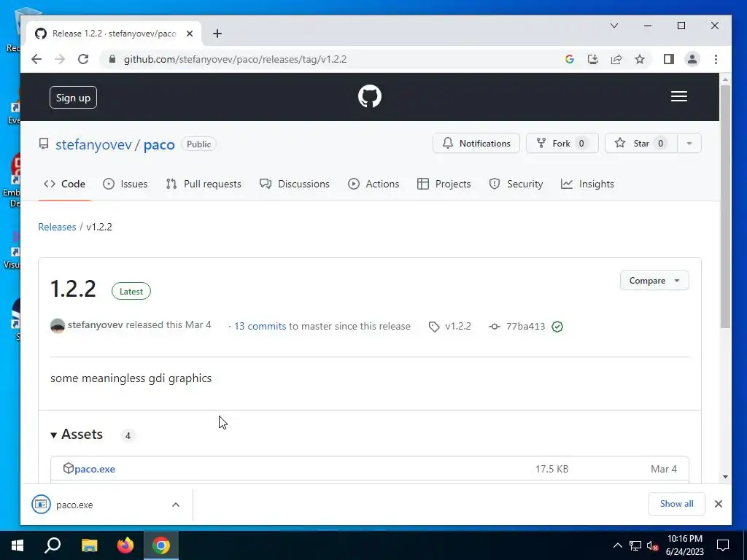Open Windows taskbar search
Viewport: 747px width, 560px height.
(x=53, y=545)
